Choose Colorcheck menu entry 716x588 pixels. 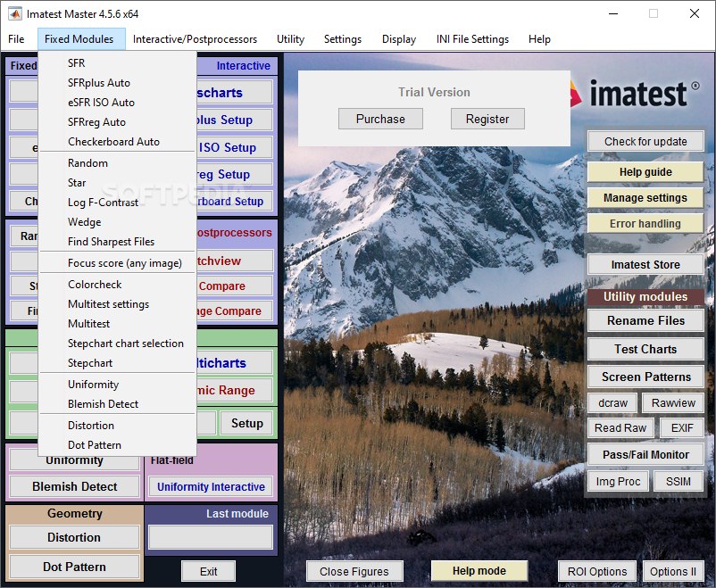(x=118, y=285)
